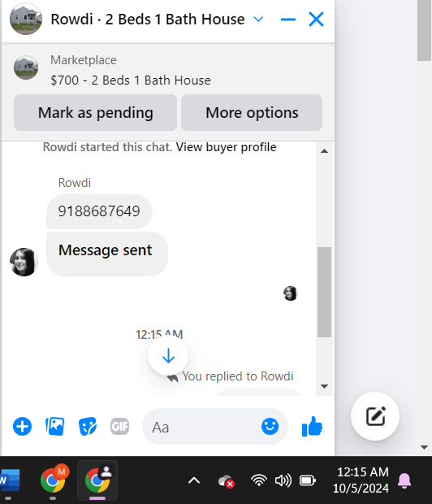Open notification bell in system tray
Image resolution: width=432 pixels, height=504 pixels.
coord(404,481)
